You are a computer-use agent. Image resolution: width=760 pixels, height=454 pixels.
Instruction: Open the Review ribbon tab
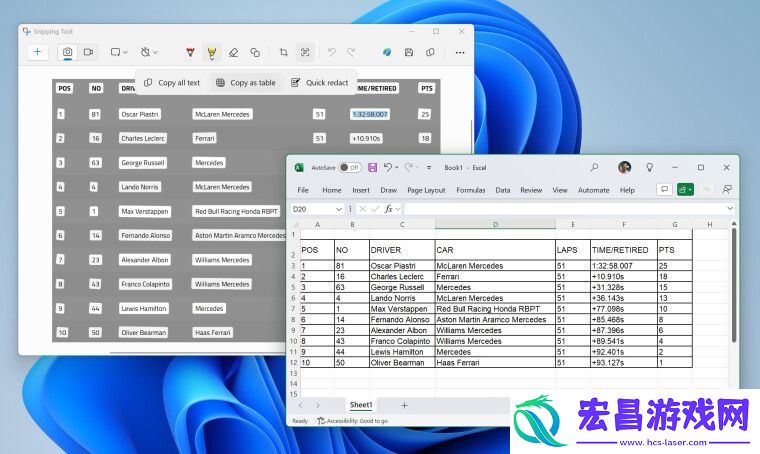tap(531, 190)
